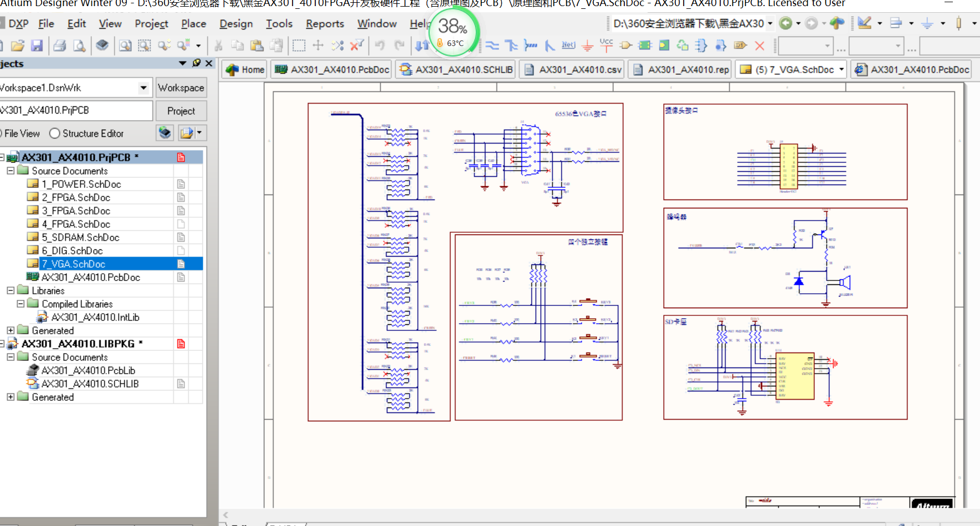Place a GND power port

tap(588, 45)
